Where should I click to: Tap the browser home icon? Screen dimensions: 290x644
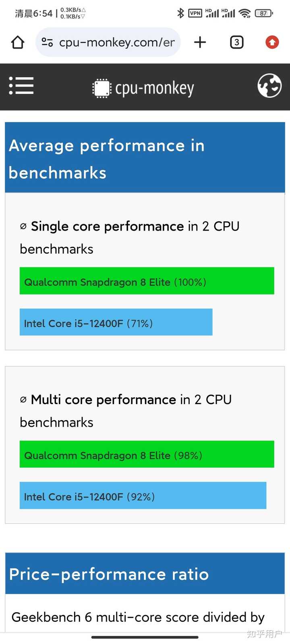[18, 42]
